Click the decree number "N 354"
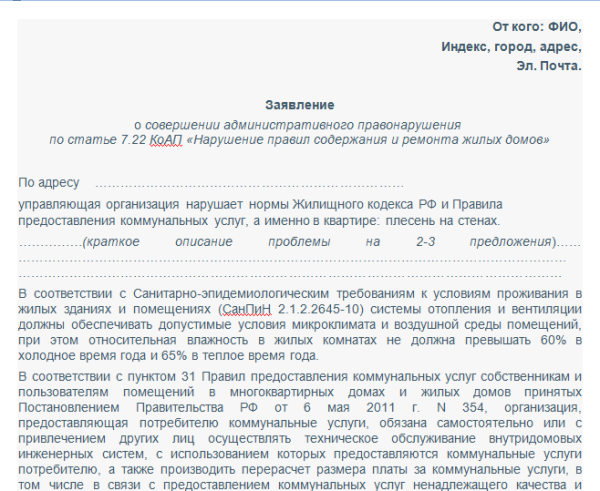Viewport: 600px width, 491px height. (x=460, y=408)
